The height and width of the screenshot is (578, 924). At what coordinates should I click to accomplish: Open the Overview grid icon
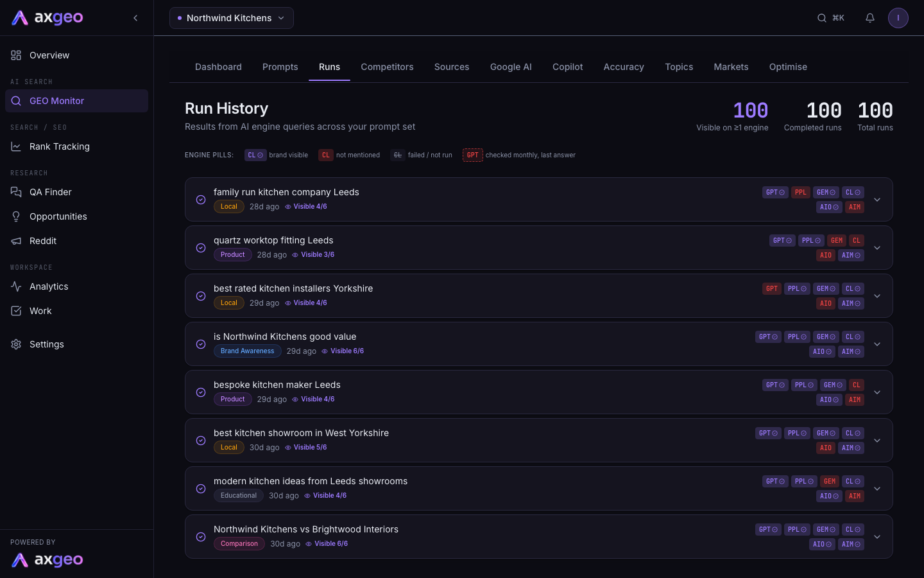click(x=16, y=55)
